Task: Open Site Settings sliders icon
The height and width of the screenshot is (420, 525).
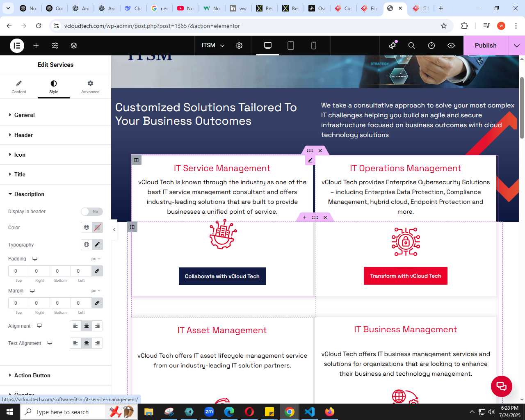Action: 55,46
